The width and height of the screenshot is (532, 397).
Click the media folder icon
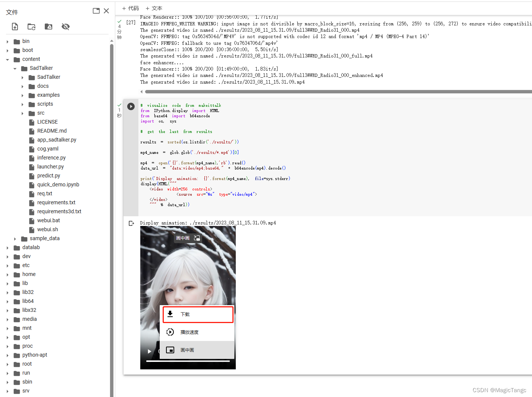tap(17, 319)
